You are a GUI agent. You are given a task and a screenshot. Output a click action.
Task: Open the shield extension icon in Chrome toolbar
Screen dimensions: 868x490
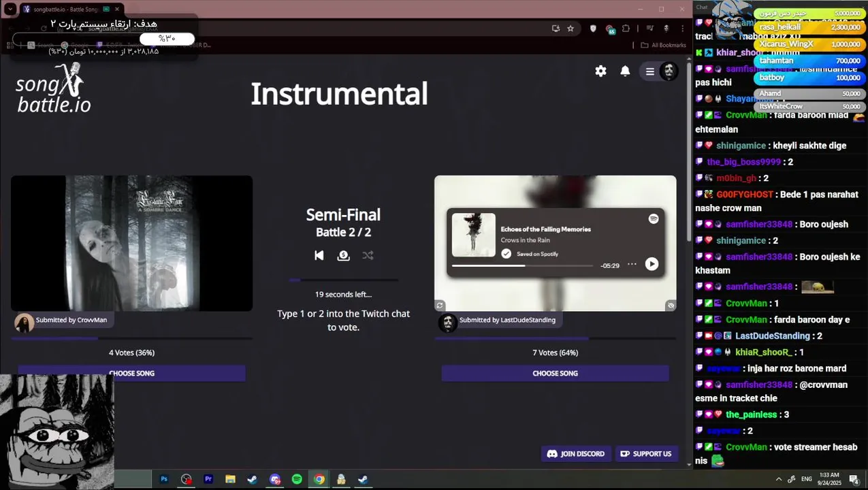click(x=593, y=29)
